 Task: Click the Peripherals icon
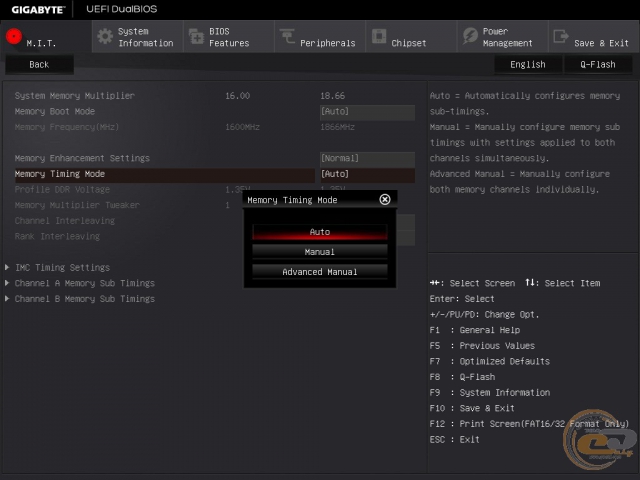click(287, 36)
